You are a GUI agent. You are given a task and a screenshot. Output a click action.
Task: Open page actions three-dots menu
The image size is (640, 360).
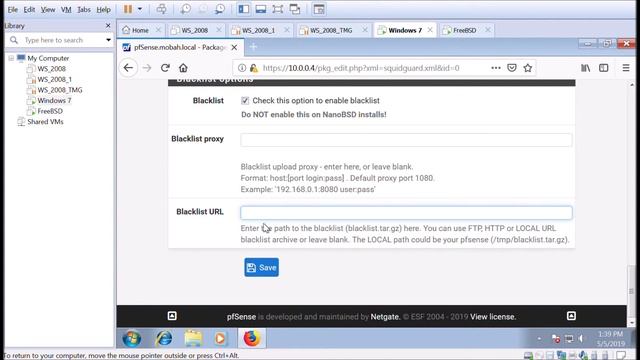click(x=496, y=68)
